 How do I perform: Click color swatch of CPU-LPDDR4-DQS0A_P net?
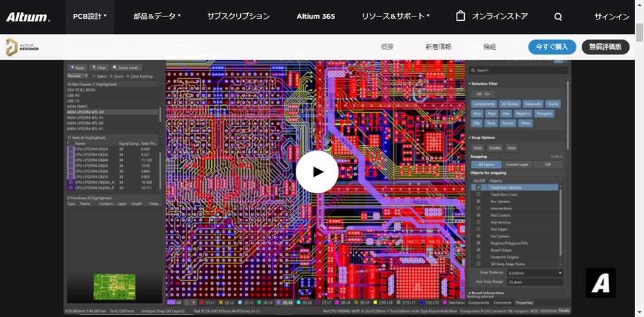(71, 187)
